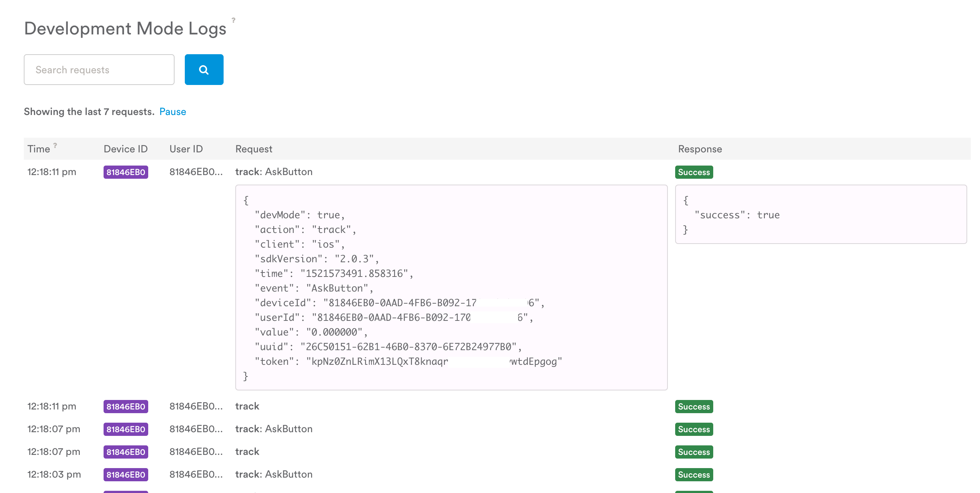Click the Device ID column header
This screenshot has width=980, height=493.
tap(126, 149)
